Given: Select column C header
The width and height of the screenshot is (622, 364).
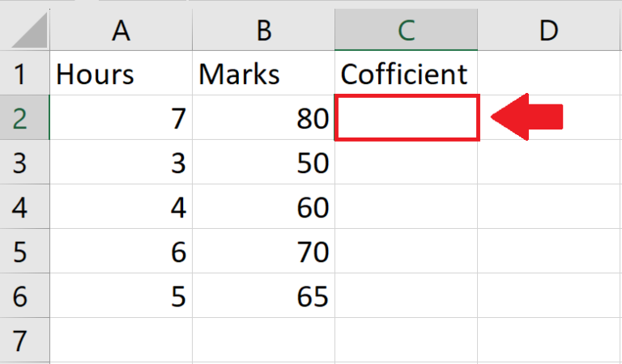Looking at the screenshot, I should (x=406, y=30).
